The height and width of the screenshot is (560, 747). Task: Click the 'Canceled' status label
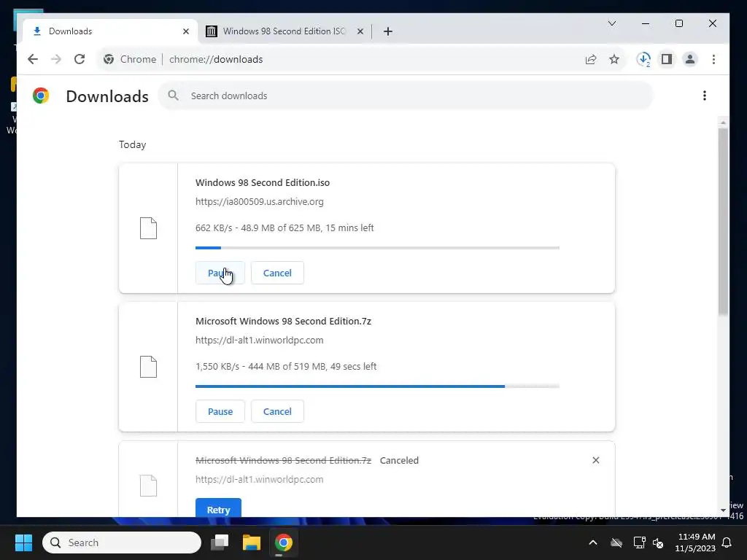[x=399, y=461]
